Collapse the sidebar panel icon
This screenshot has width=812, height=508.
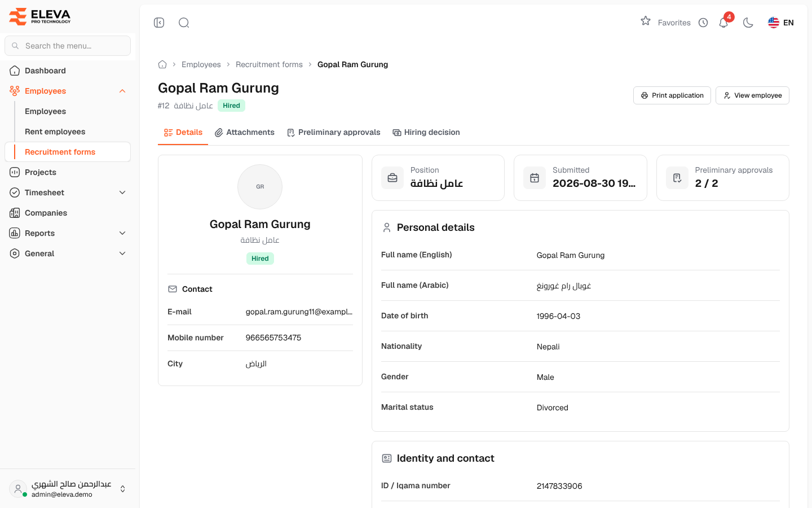pos(159,23)
